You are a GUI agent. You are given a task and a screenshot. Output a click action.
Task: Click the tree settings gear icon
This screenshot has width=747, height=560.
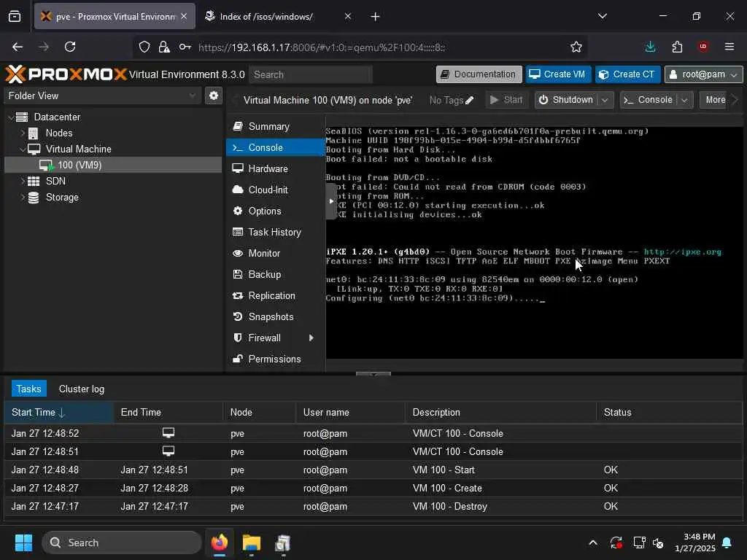click(x=214, y=96)
